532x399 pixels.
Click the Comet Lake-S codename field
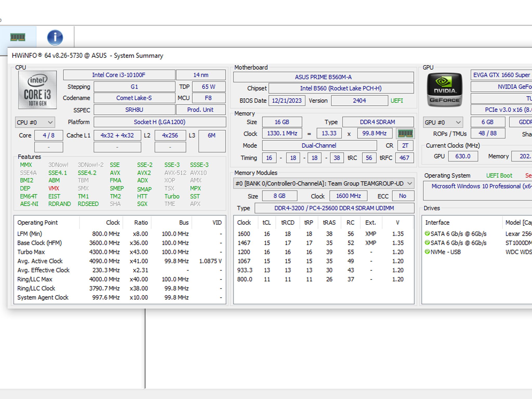coord(134,98)
